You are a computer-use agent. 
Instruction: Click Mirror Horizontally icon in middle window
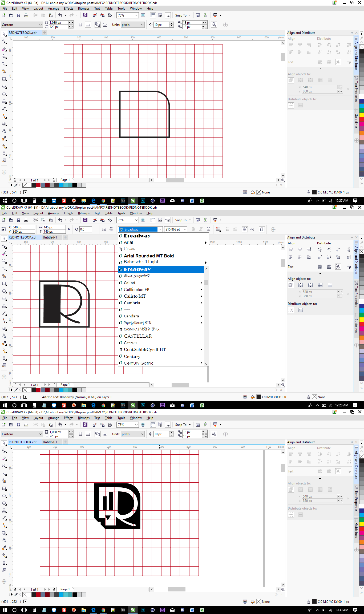104,229
